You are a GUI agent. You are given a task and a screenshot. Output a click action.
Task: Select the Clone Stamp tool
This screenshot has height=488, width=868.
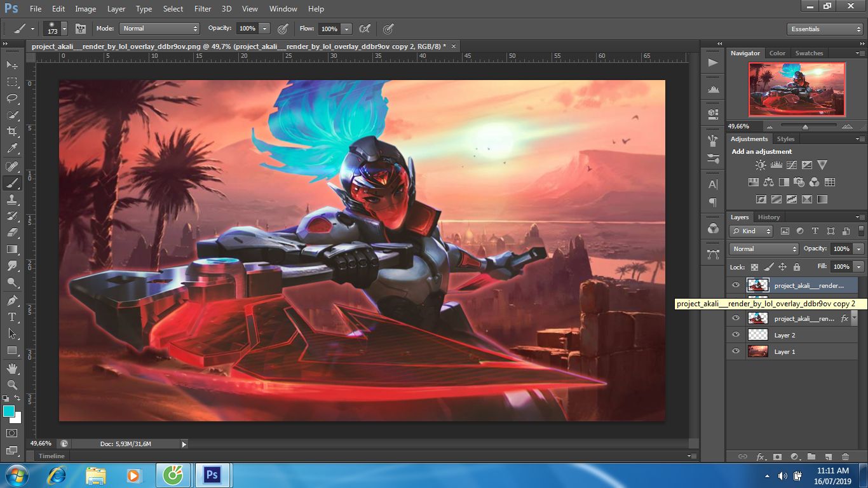tap(12, 200)
